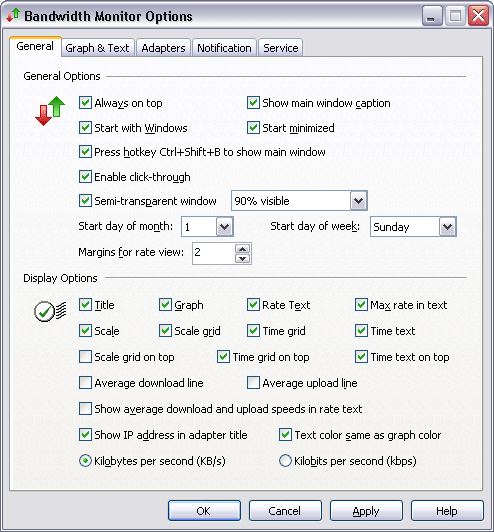Decrease Margins for rate view value
Screen dimensions: 494x532
coord(242,259)
